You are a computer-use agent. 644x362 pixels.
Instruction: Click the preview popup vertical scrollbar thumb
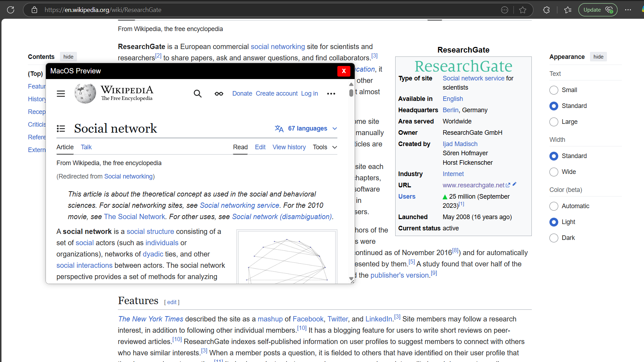351,93
